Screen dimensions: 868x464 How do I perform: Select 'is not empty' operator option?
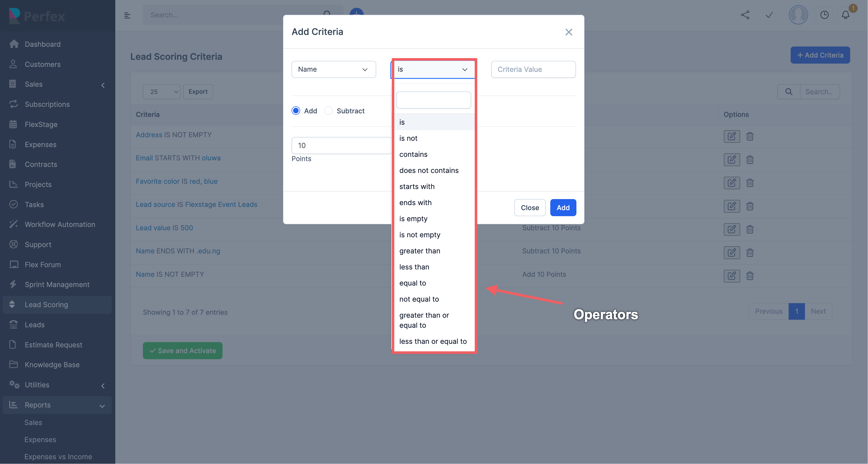tap(419, 235)
